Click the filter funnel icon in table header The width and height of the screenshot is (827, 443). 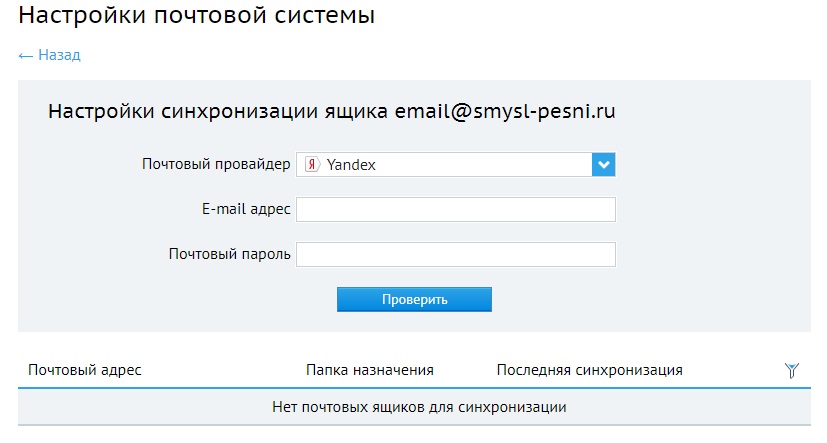(x=791, y=370)
